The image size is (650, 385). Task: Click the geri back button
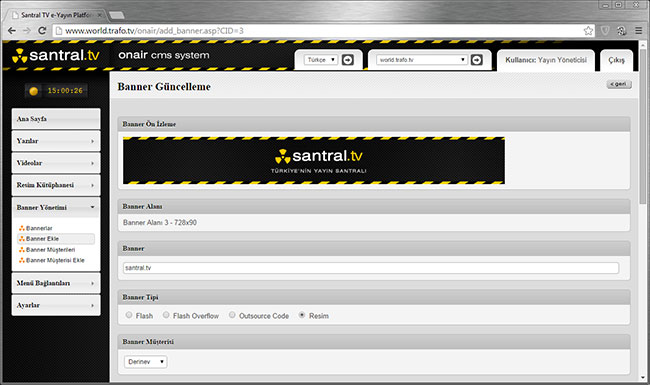pos(619,84)
